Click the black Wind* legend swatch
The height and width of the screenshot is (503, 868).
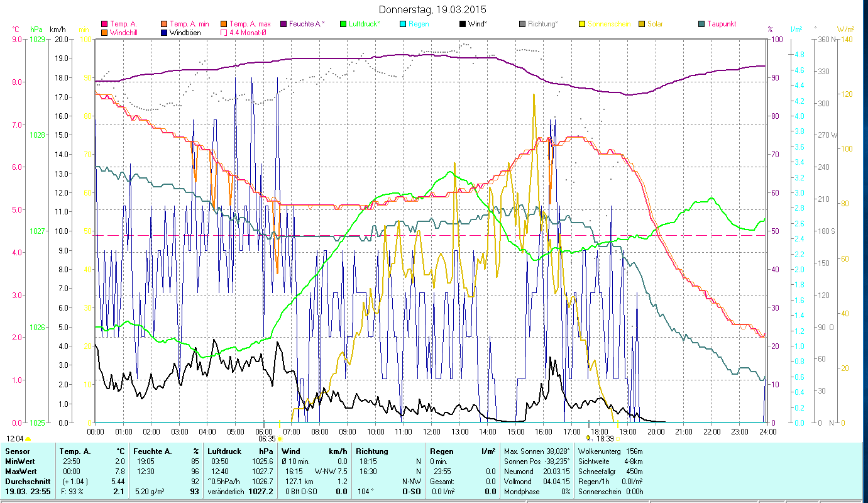[463, 24]
